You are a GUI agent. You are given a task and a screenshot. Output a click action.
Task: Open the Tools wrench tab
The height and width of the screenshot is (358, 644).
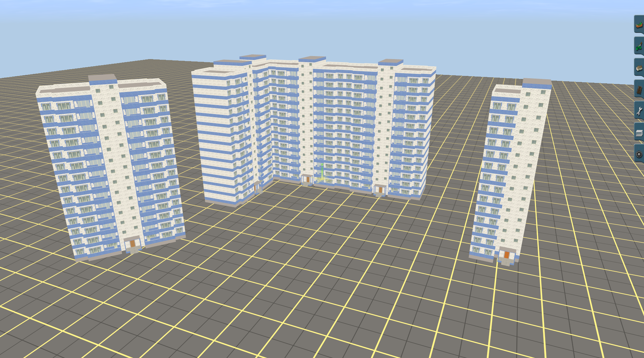tap(639, 110)
